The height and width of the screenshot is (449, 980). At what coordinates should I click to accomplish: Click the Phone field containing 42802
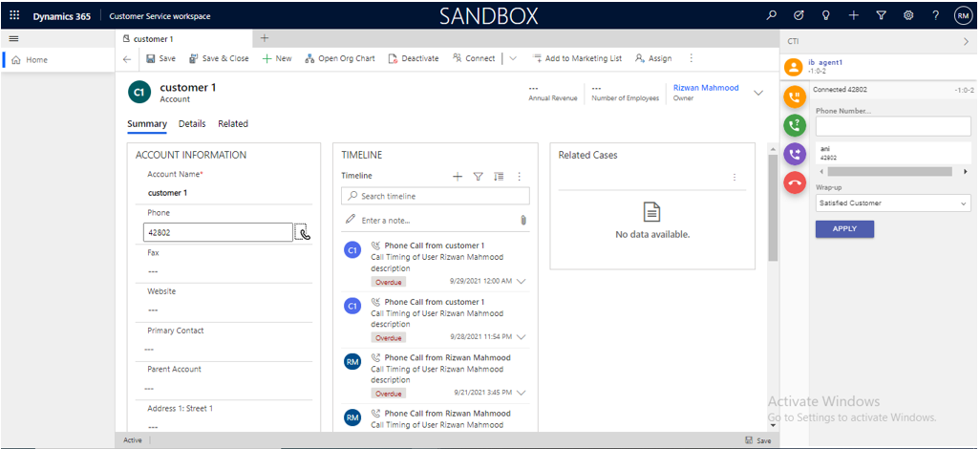pos(218,233)
